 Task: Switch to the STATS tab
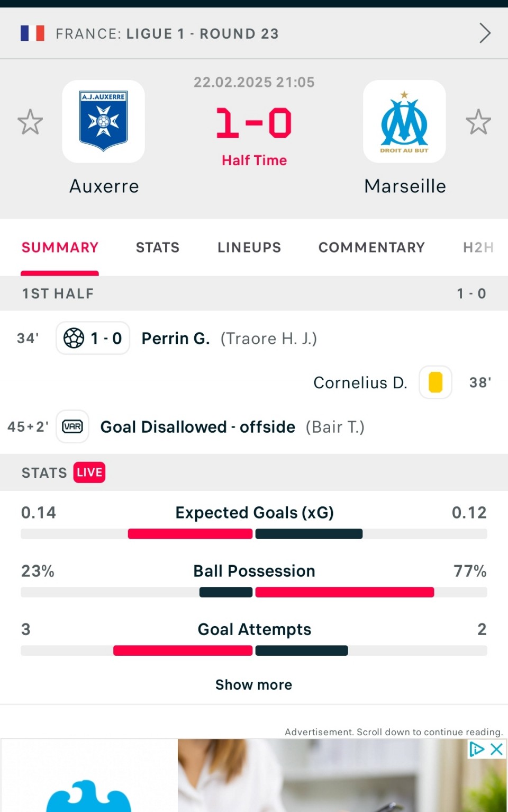click(158, 247)
